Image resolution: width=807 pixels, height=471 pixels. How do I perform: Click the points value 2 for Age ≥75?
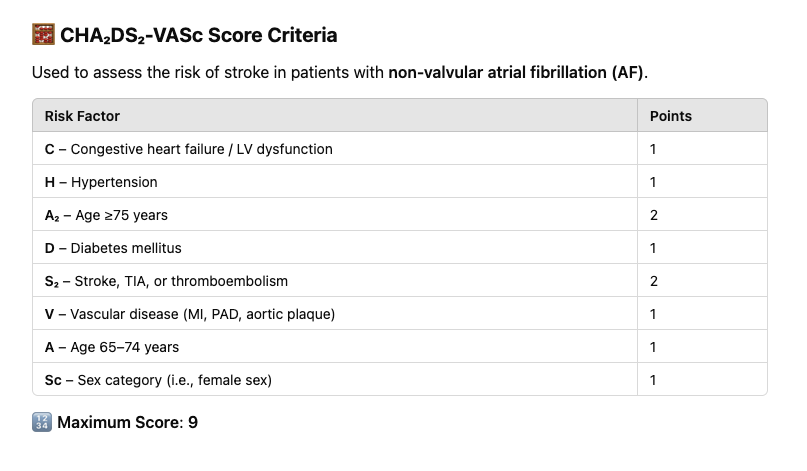click(x=654, y=215)
